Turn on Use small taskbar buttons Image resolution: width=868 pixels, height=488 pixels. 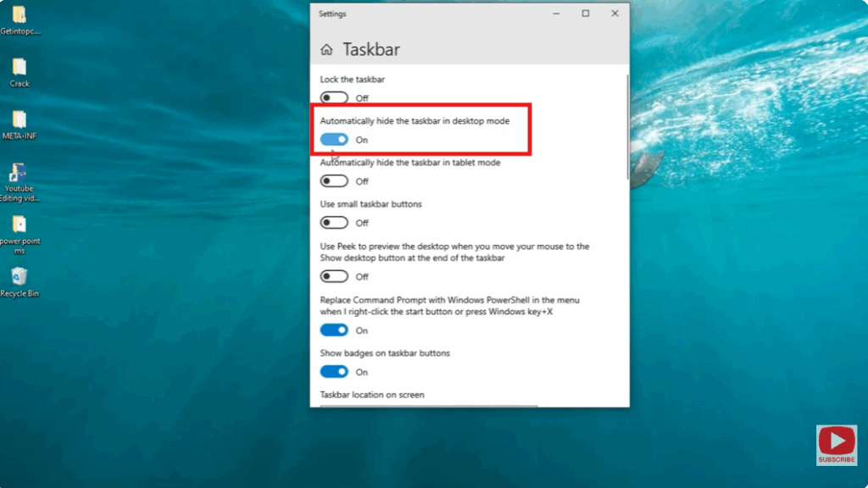tap(334, 222)
